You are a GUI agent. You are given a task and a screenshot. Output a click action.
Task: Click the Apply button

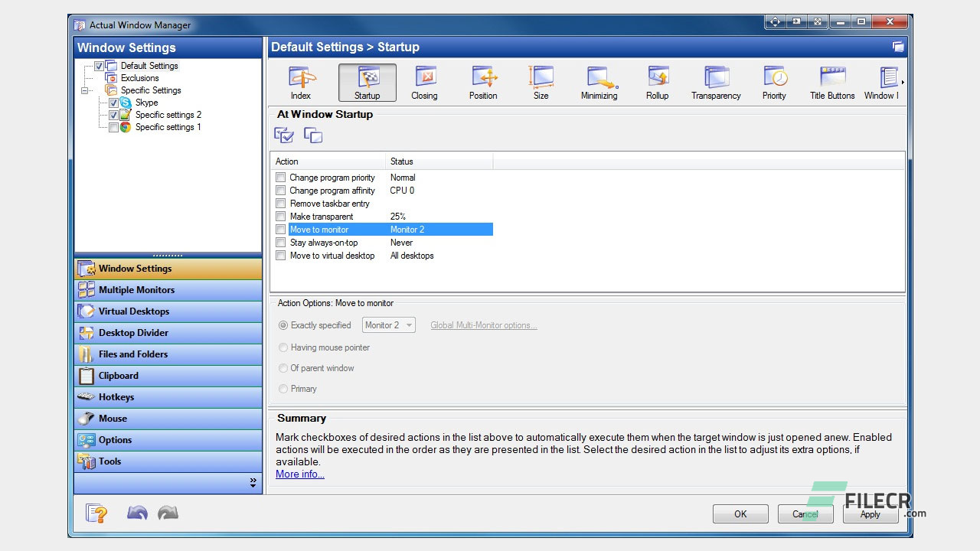pos(871,514)
